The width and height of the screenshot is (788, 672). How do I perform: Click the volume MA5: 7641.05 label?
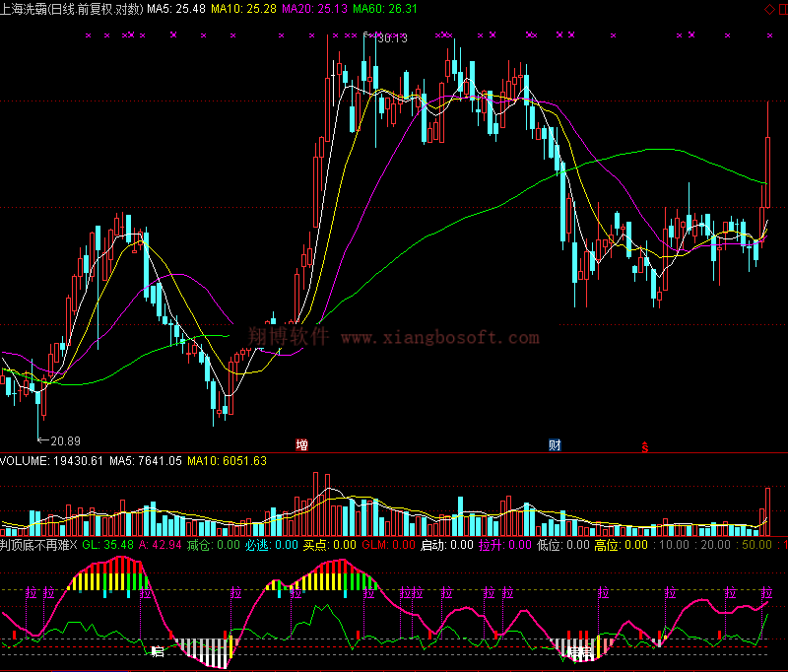click(x=146, y=461)
